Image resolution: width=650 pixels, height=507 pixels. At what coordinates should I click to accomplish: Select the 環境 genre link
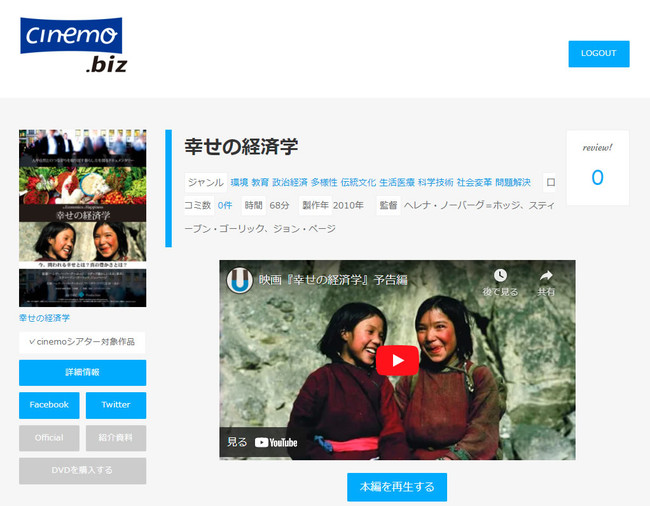tap(239, 182)
